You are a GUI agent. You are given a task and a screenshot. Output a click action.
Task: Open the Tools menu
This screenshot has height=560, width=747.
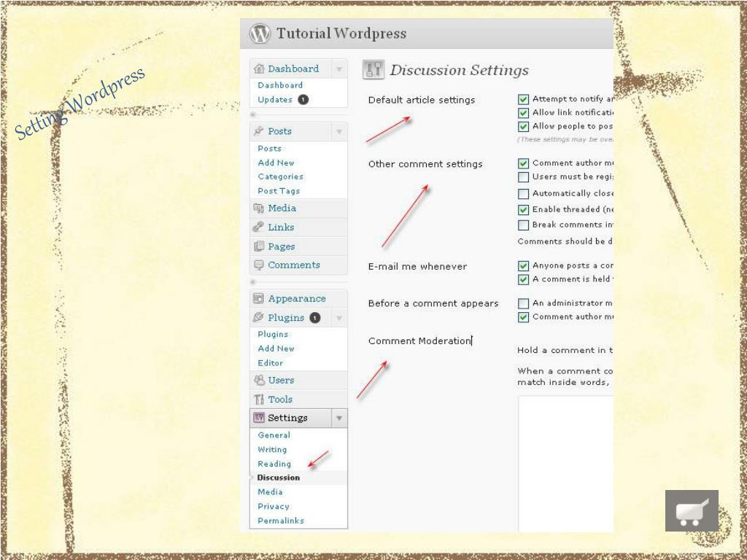[x=279, y=399]
